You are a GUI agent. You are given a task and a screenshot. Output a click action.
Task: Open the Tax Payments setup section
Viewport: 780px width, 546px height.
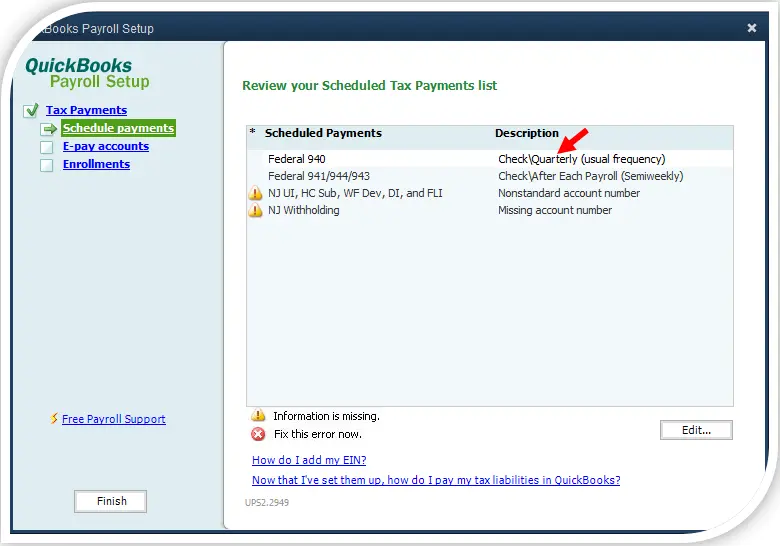click(86, 110)
